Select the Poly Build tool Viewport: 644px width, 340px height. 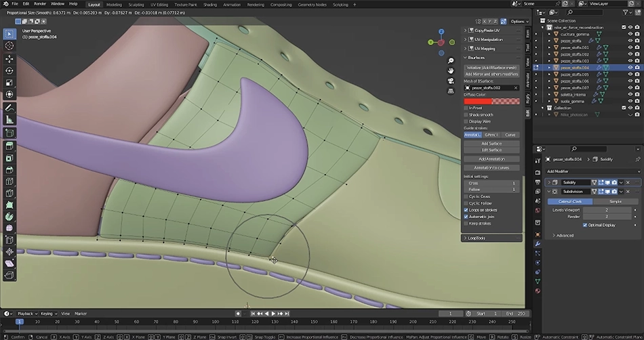pyautogui.click(x=9, y=205)
